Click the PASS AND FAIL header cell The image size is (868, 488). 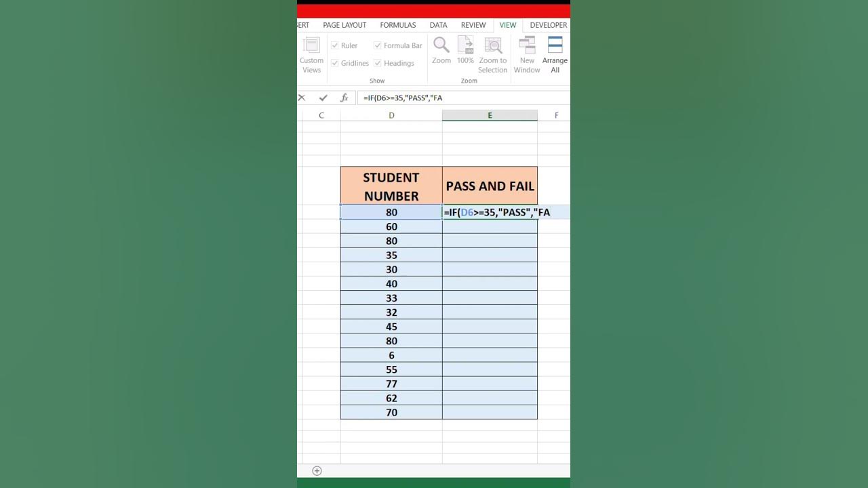(490, 186)
